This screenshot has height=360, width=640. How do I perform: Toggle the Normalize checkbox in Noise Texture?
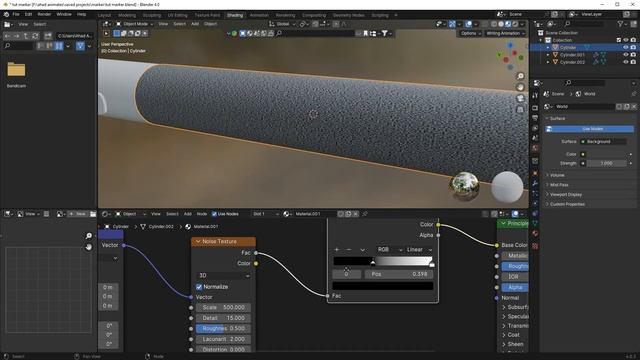pyautogui.click(x=199, y=287)
